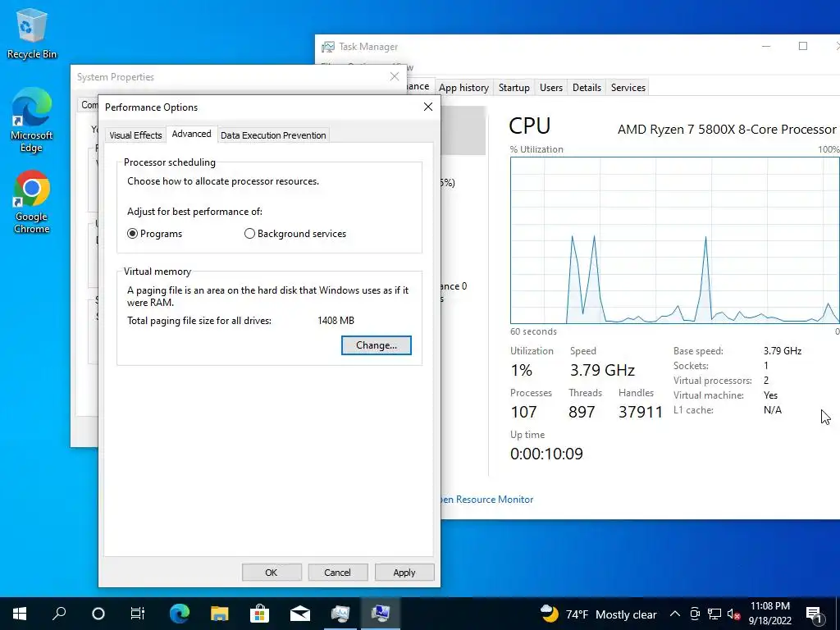Open the notification center icon

point(814,614)
